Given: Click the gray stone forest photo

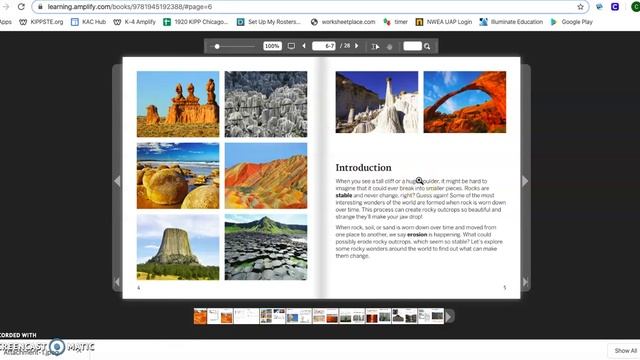Looking at the screenshot, I should point(266,104).
